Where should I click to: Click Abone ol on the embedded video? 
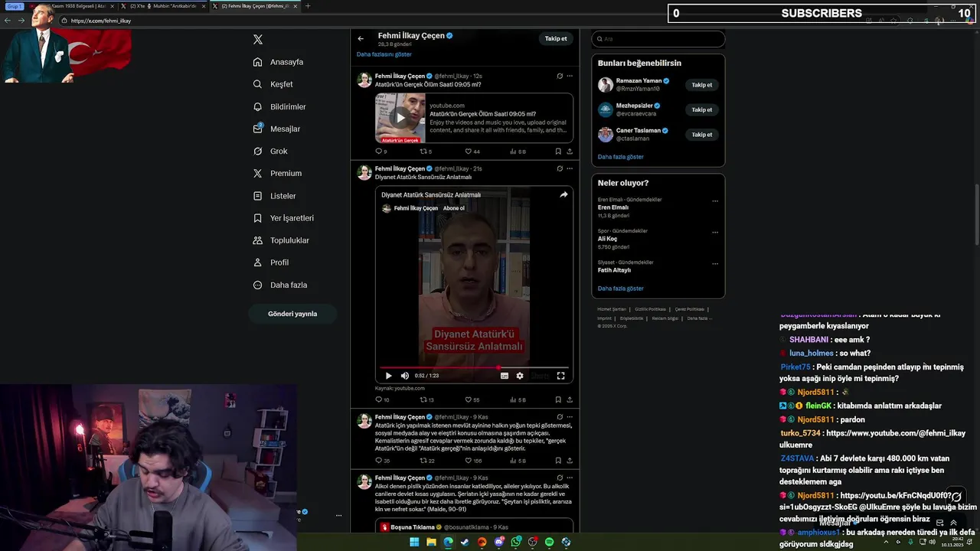[x=454, y=208]
